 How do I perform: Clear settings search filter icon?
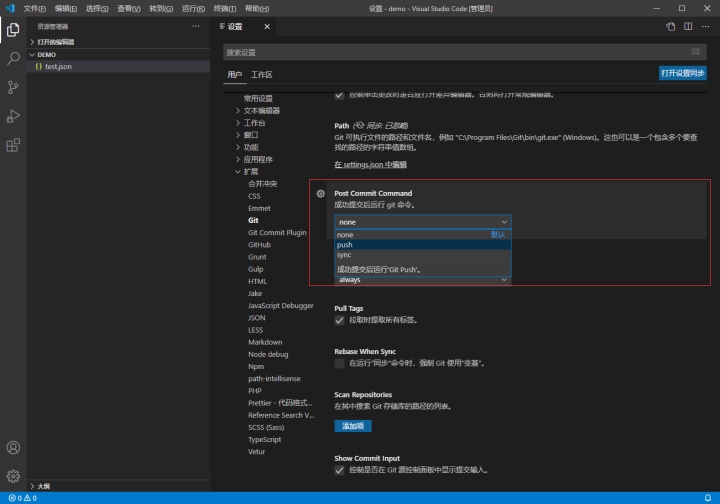[x=696, y=52]
